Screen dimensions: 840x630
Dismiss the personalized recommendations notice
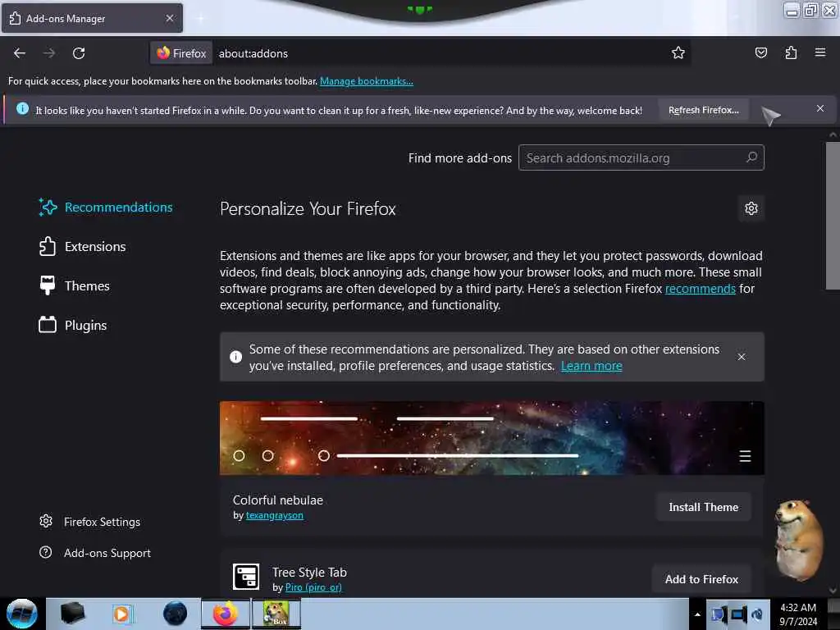tap(741, 357)
